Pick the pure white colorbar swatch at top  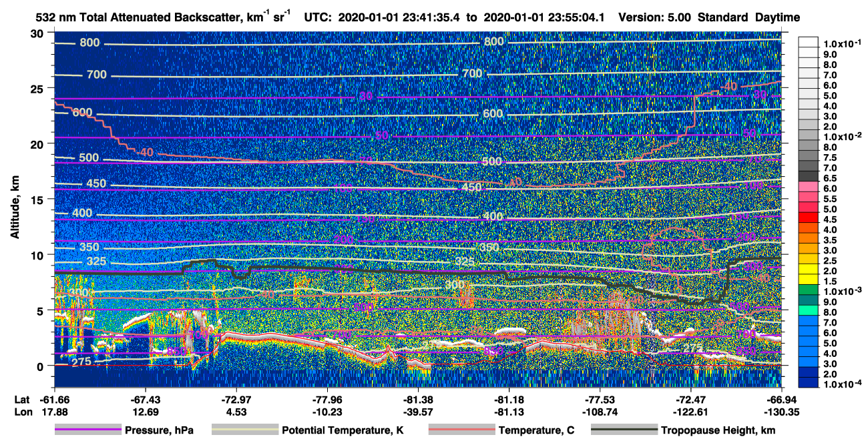tap(808, 43)
